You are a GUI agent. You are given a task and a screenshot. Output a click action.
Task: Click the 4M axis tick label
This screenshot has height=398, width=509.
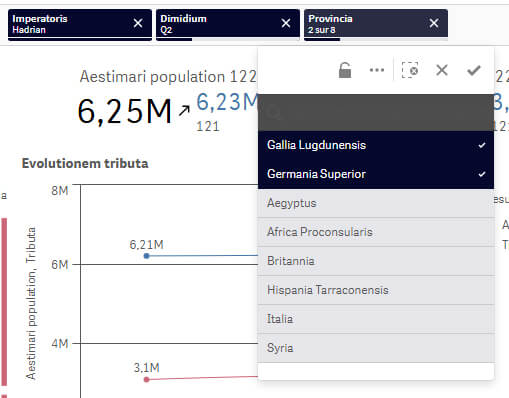pyautogui.click(x=60, y=344)
